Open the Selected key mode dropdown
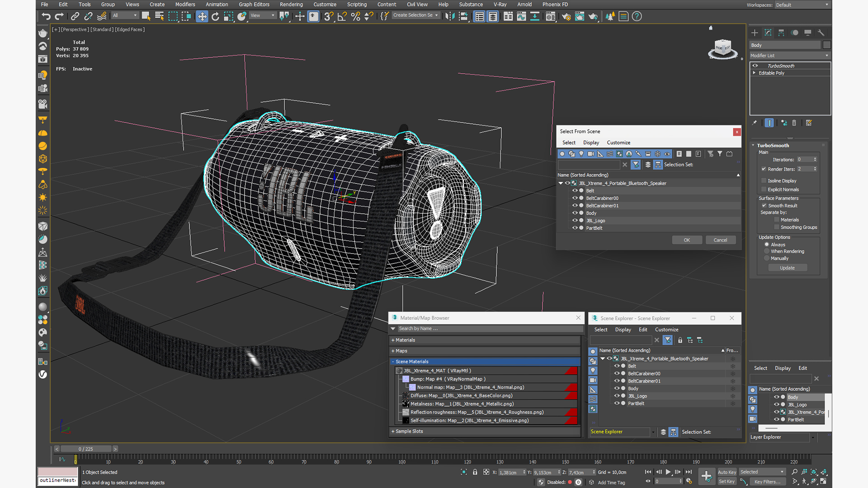The image size is (868, 488). point(762,472)
